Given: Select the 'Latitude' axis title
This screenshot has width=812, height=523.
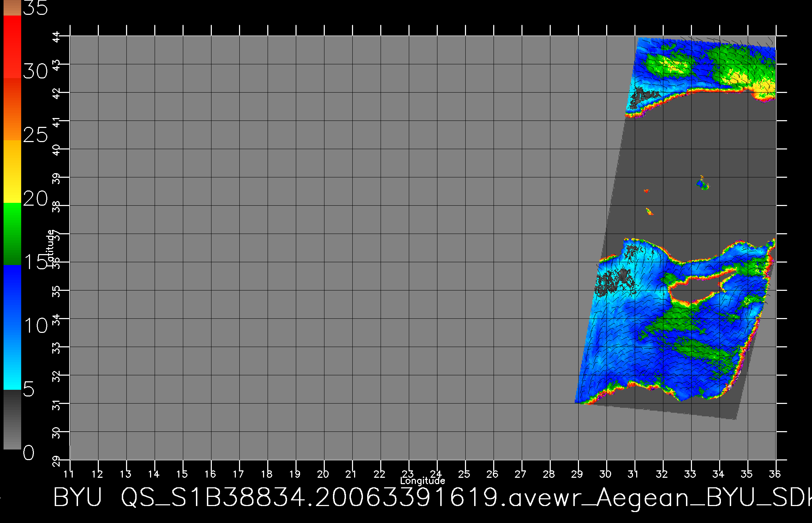Looking at the screenshot, I should [50, 247].
